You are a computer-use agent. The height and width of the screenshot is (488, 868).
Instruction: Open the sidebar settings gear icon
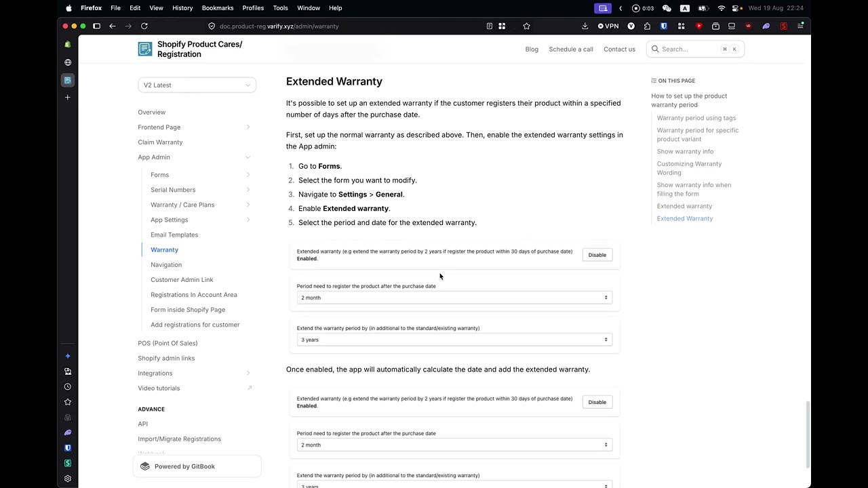click(68, 479)
